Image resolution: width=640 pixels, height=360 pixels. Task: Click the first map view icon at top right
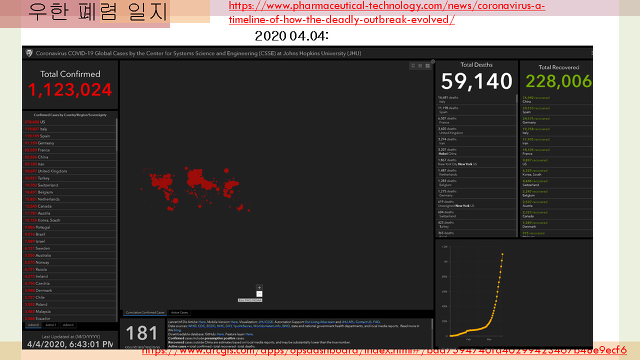(x=413, y=66)
